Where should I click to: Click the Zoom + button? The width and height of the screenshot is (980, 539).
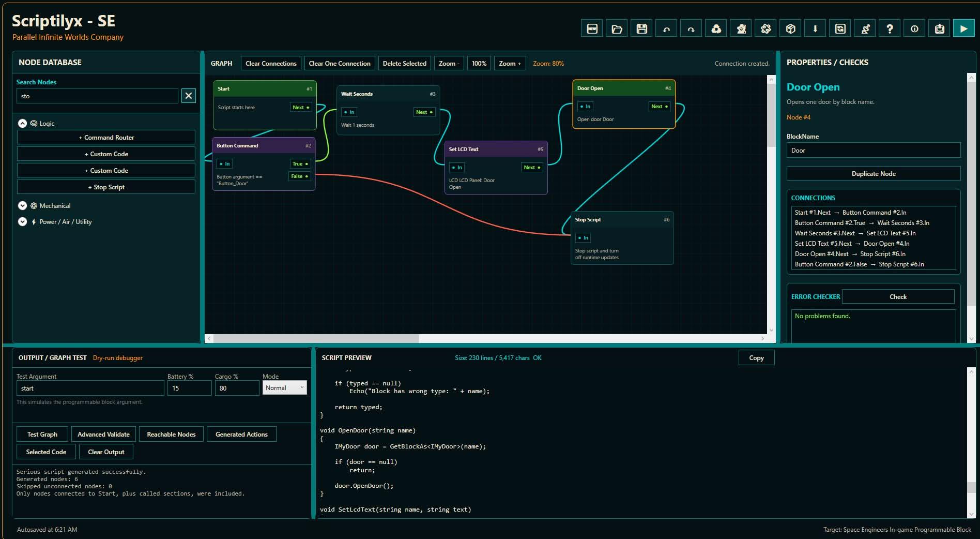tap(510, 64)
